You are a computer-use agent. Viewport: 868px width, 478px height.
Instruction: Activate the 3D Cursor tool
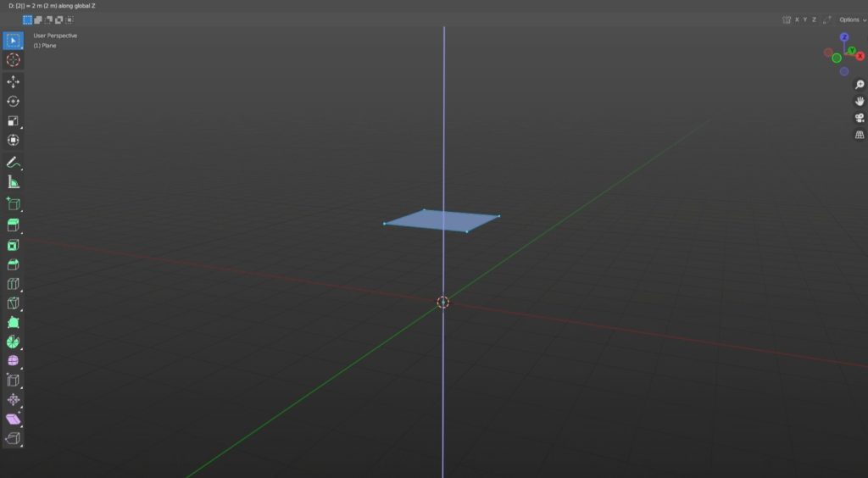click(13, 60)
